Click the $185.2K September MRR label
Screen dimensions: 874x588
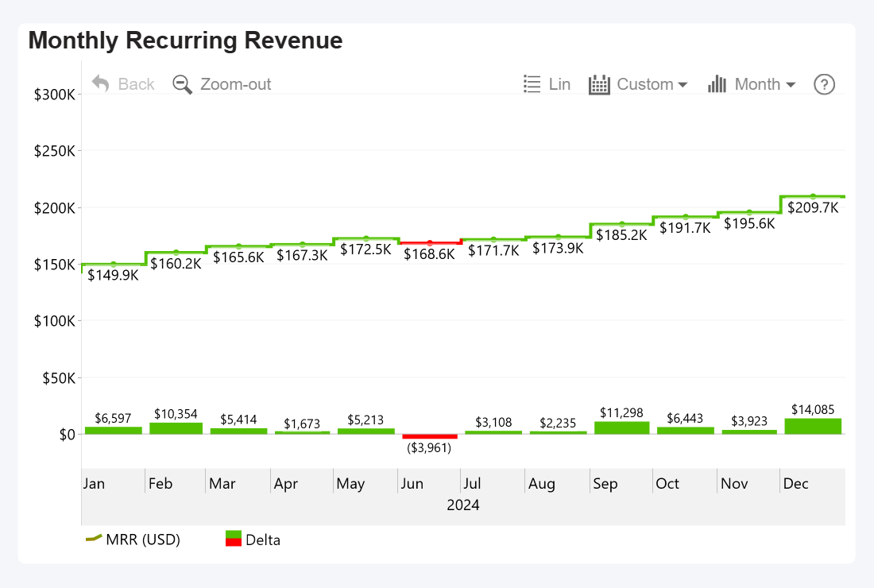point(621,234)
